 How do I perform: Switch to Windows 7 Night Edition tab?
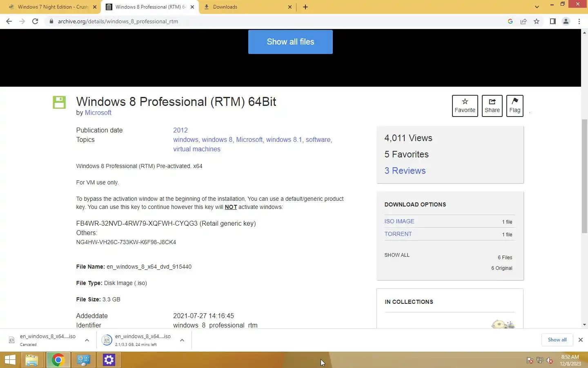coord(52,7)
